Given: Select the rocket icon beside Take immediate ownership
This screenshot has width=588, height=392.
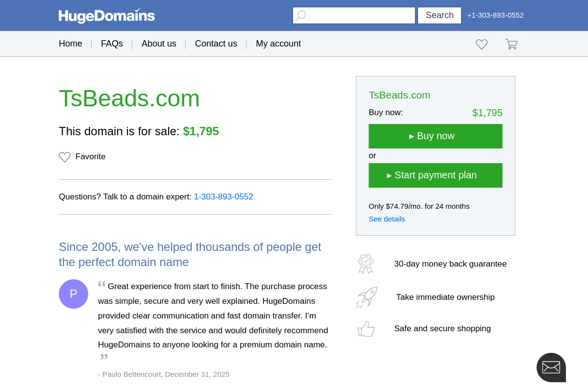Looking at the screenshot, I should click(x=366, y=297).
